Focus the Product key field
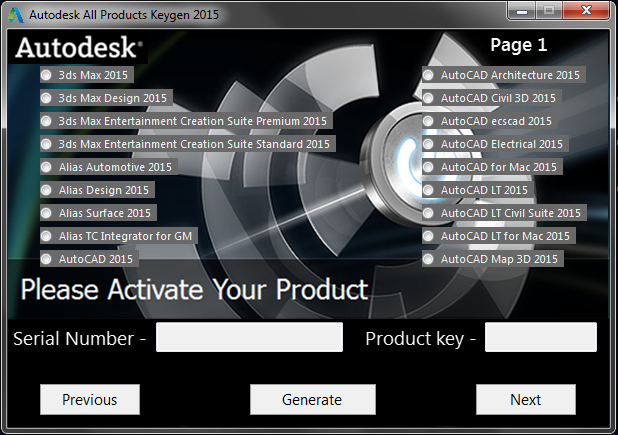This screenshot has height=435, width=618. pos(541,337)
